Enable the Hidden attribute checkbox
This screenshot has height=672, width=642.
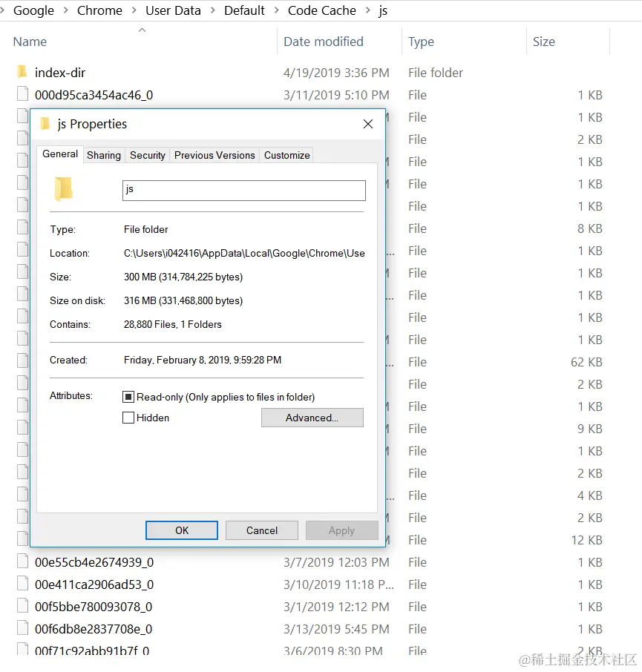tap(129, 418)
